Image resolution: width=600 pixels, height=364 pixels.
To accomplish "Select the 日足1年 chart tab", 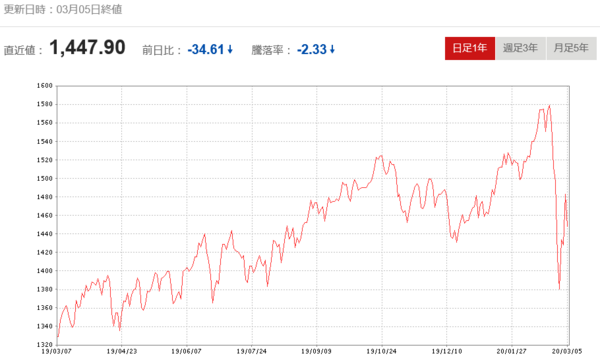I will [x=470, y=48].
